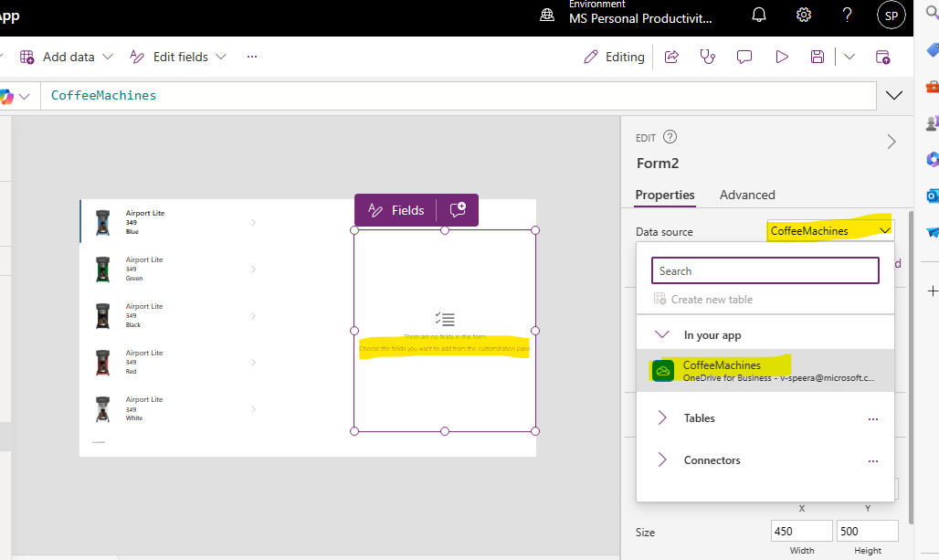Open Copilot formula dropdown arrow
The height and width of the screenshot is (560, 939).
point(25,97)
